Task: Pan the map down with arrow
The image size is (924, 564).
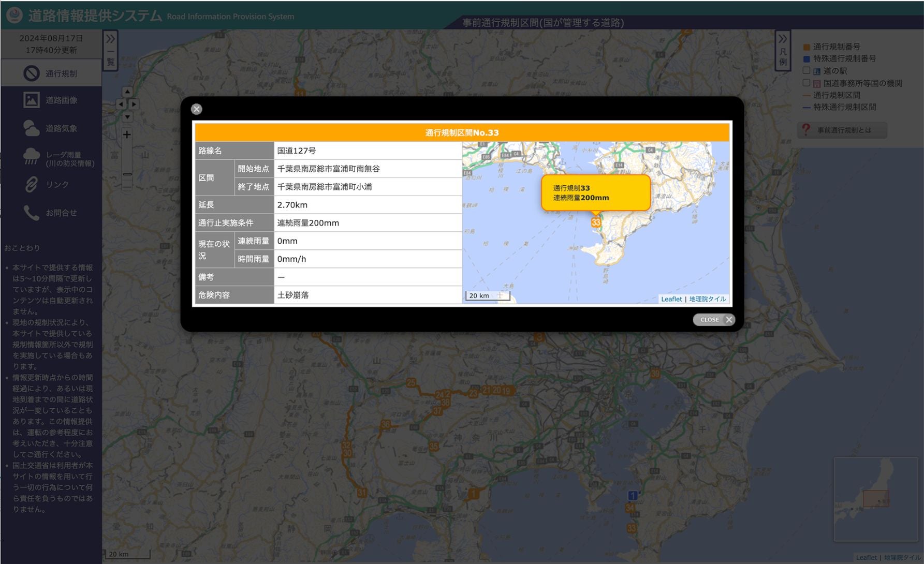Action: [127, 117]
